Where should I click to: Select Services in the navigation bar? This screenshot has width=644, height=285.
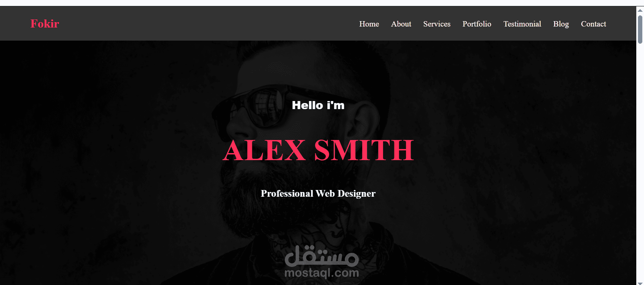pyautogui.click(x=437, y=24)
